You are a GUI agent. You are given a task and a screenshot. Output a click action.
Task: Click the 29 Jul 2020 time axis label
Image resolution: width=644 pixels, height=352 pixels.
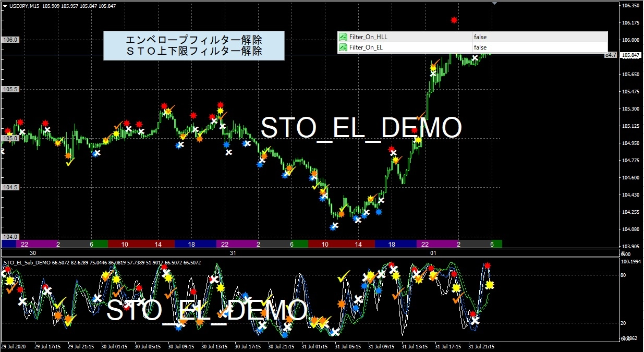tap(14, 346)
